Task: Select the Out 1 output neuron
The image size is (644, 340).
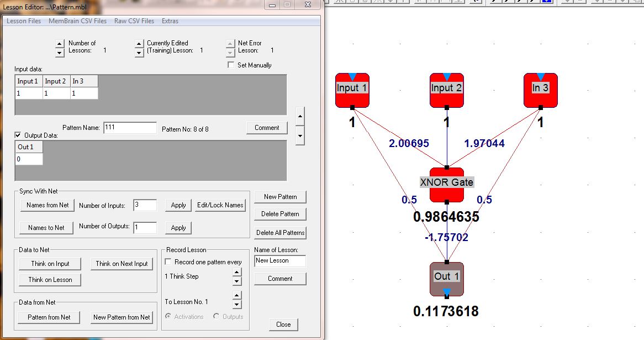Action: [446, 279]
